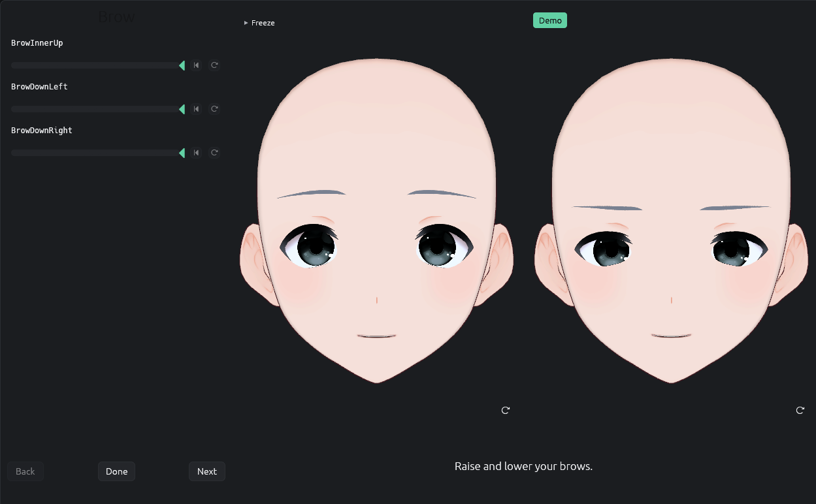Viewport: 816px width, 504px height.
Task: Adjust the BrowDownRight slider track
Action: 98,153
